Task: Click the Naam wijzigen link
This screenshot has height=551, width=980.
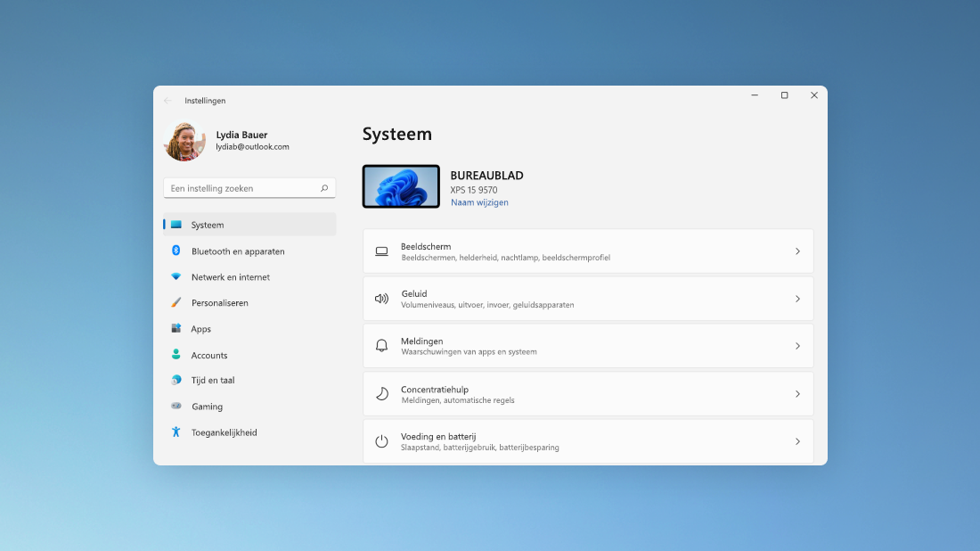Action: coord(479,202)
